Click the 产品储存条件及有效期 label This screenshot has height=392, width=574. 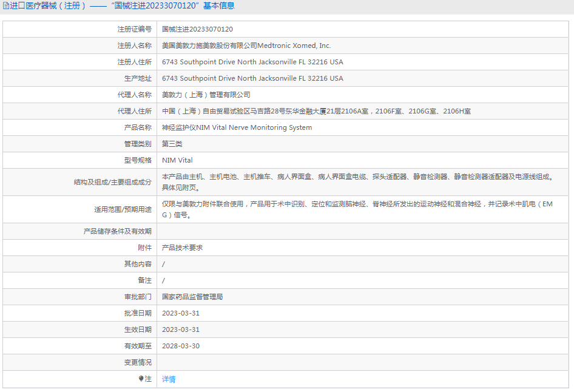pos(118,231)
